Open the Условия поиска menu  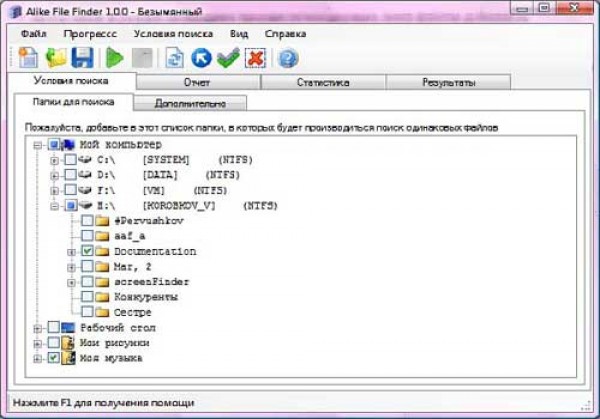click(x=173, y=34)
